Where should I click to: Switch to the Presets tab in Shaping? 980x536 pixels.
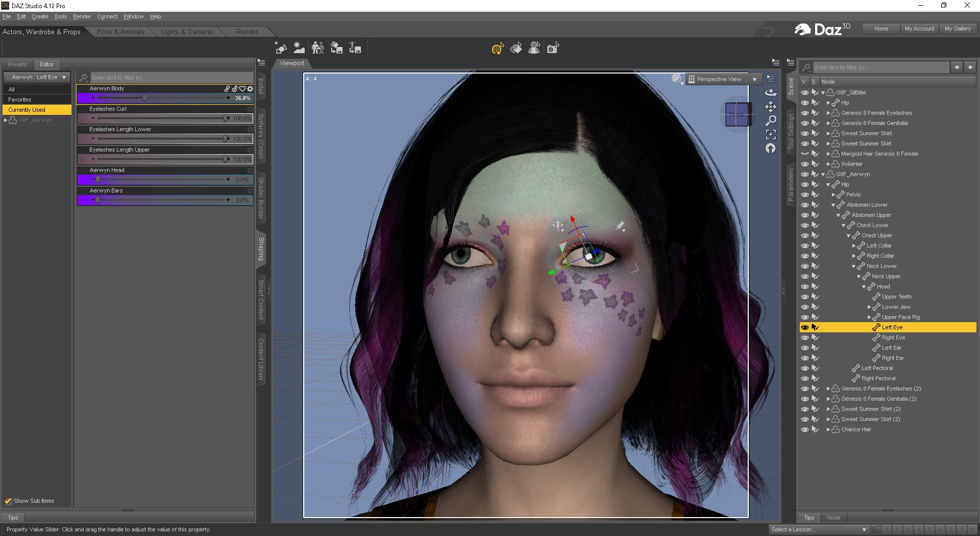[x=17, y=64]
